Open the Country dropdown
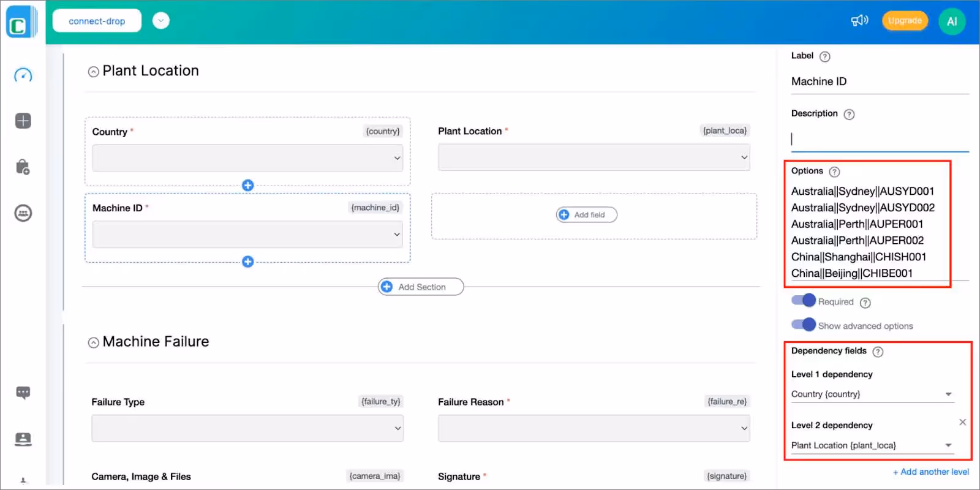Viewport: 980px width, 490px height. pos(247,158)
